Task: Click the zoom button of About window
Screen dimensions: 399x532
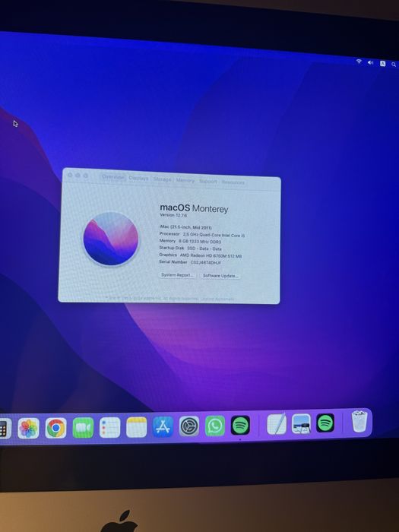Action: pyautogui.click(x=85, y=176)
